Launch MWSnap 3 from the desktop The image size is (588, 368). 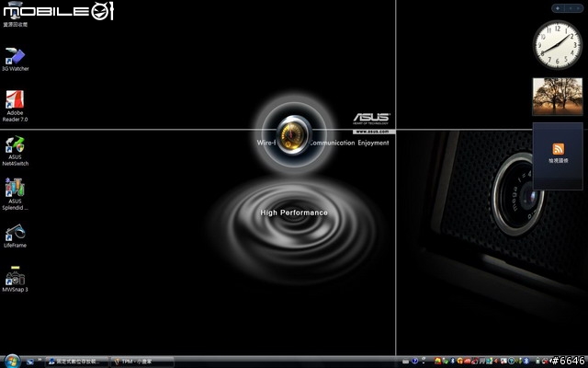pos(15,280)
